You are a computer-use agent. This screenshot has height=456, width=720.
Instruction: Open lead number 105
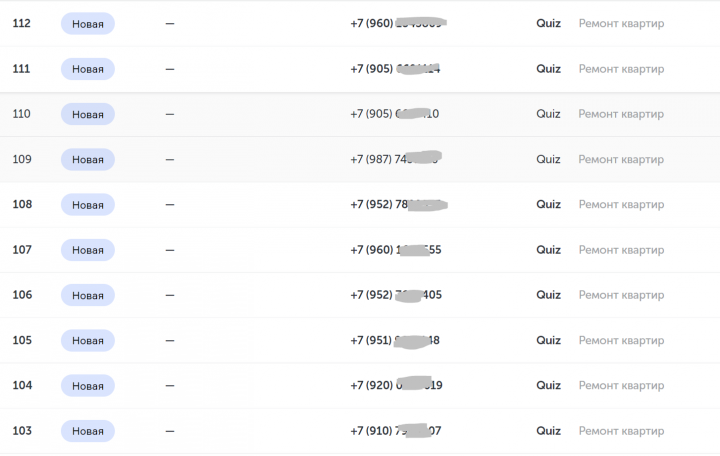21,340
